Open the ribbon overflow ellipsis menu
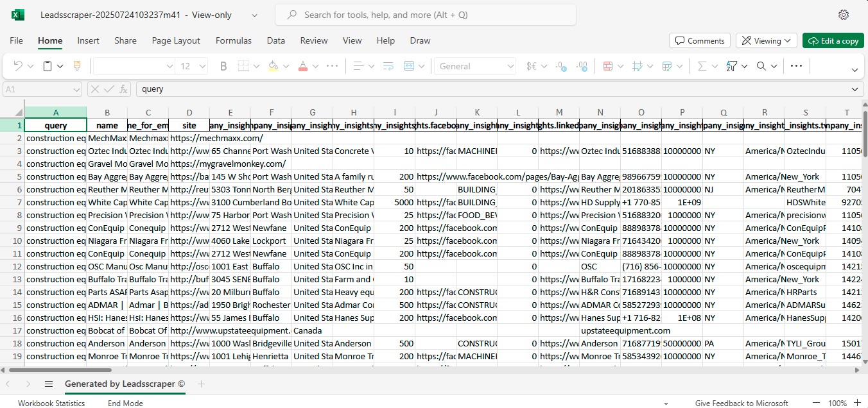 [796, 66]
